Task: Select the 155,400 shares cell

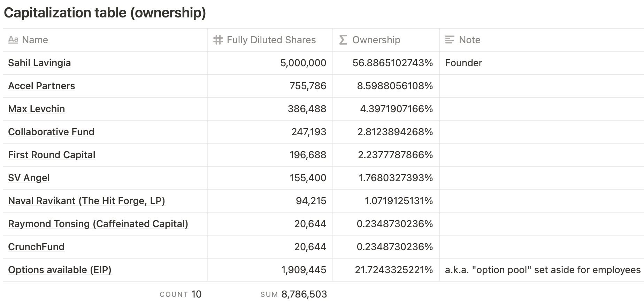Action: [270, 178]
